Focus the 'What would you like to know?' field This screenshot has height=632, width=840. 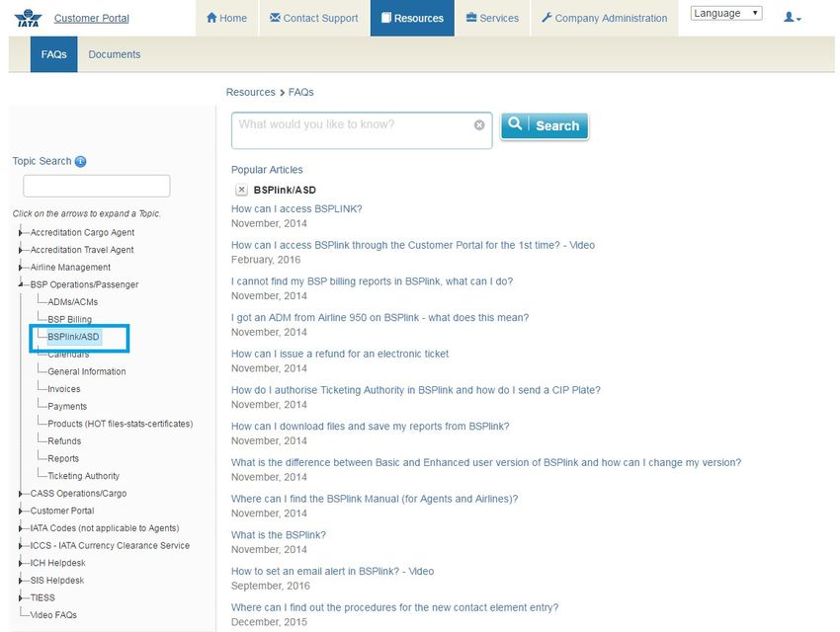pos(362,130)
